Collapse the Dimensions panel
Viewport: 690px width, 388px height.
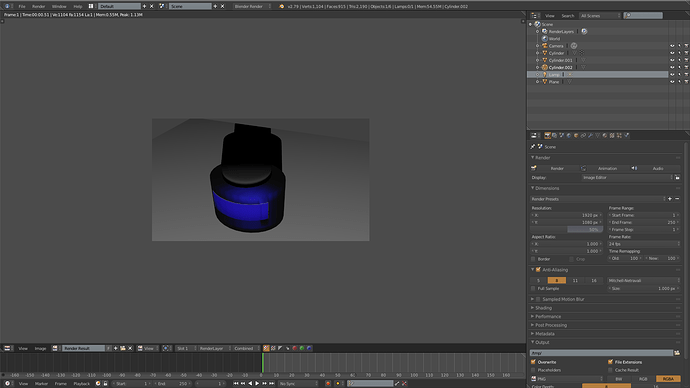click(532, 188)
